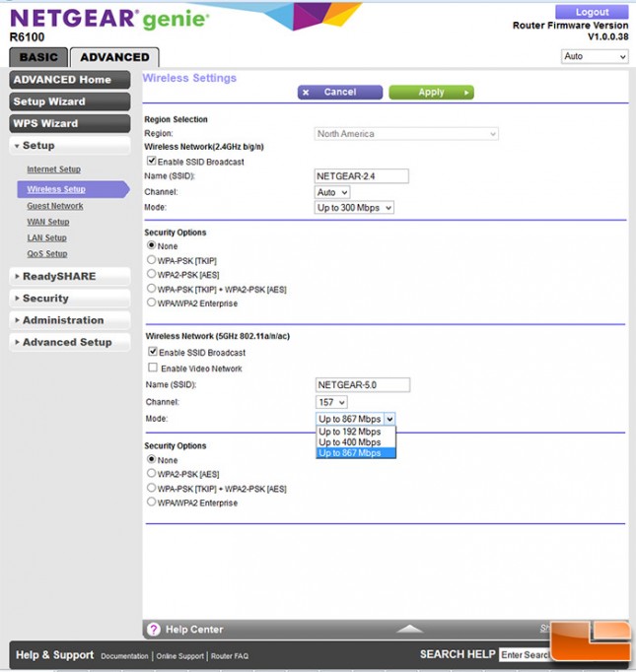Choose WPA2-PSK [AES] for 5GHz network
Viewport: 636px width, 672px height.
coord(152,473)
